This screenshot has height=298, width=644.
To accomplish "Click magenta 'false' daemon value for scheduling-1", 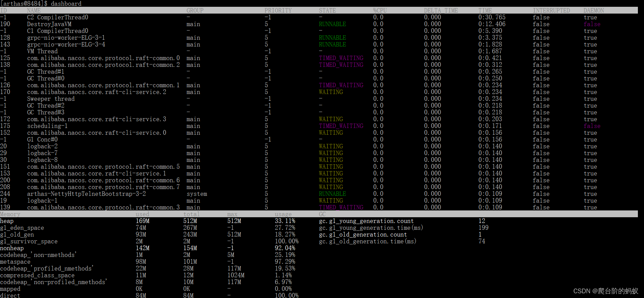I will [x=592, y=126].
